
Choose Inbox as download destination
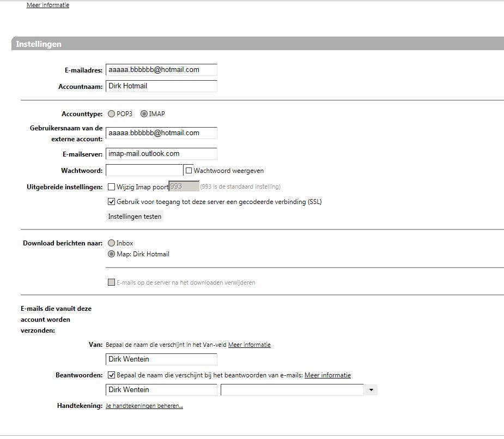pyautogui.click(x=111, y=243)
